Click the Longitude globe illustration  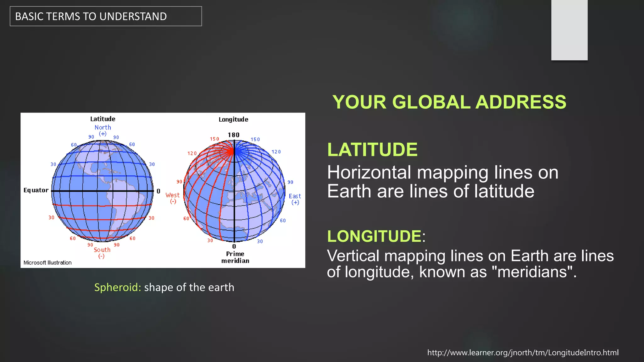point(234,191)
